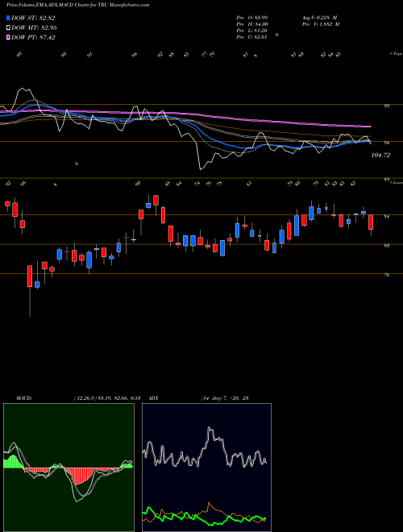Screen dimensions: 403x532
Task: Click the 80 price axis label
Action: [386, 246]
